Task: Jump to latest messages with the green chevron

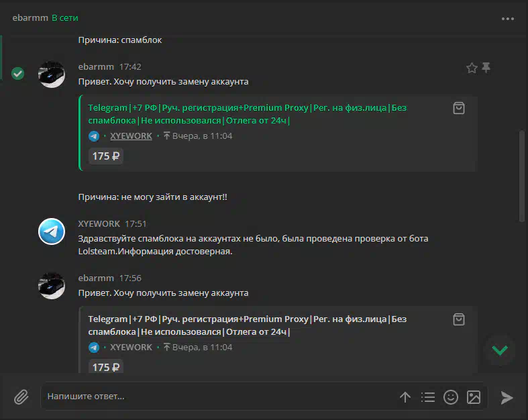Action: [x=500, y=350]
